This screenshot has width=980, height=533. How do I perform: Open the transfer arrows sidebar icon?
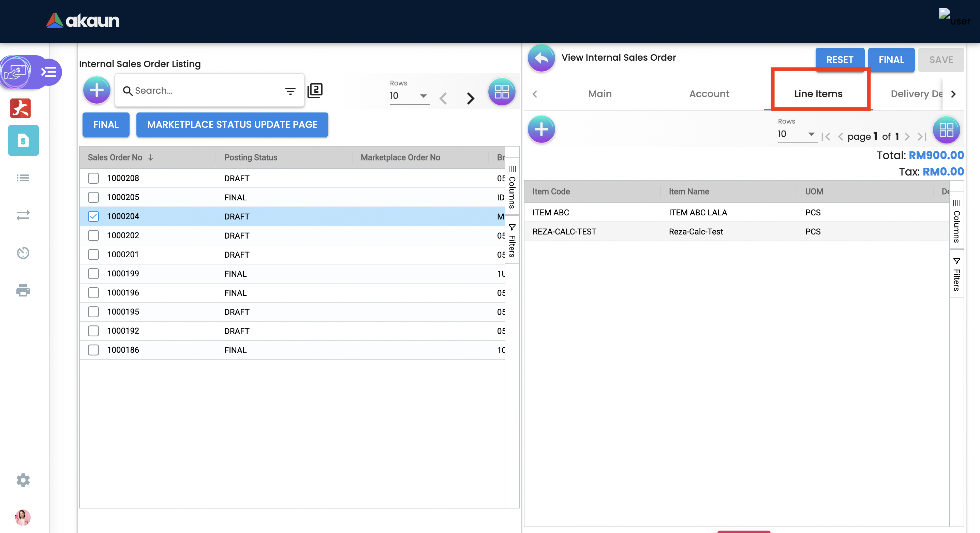[23, 216]
